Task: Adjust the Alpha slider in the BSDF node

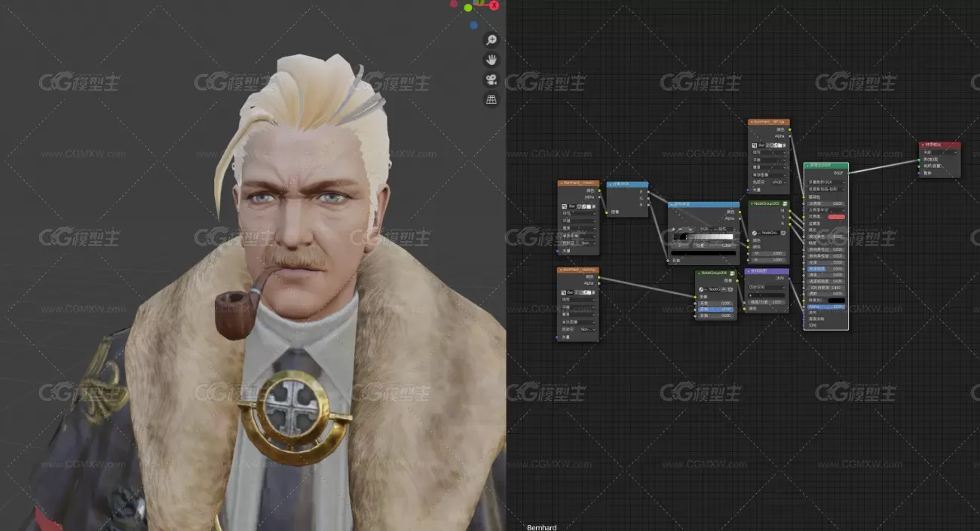Action: point(826,307)
